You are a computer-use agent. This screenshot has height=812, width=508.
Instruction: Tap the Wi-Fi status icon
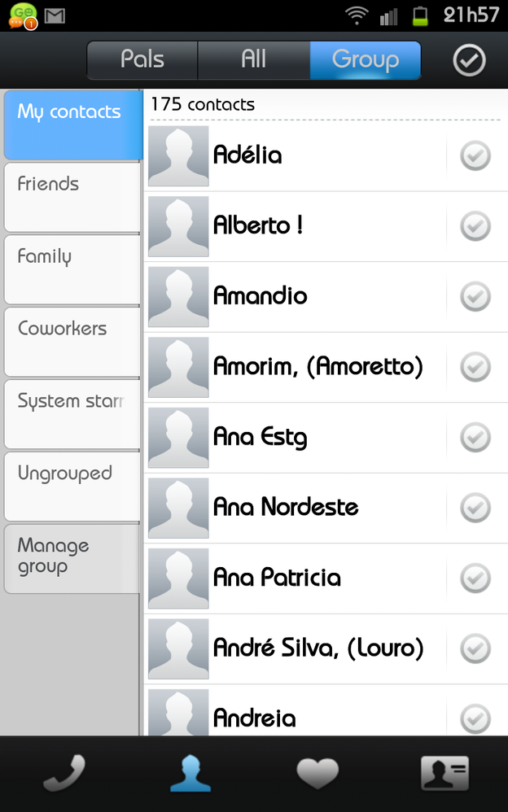[356, 15]
